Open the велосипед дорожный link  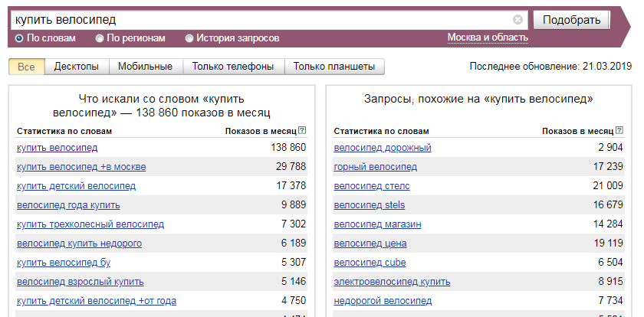point(383,147)
